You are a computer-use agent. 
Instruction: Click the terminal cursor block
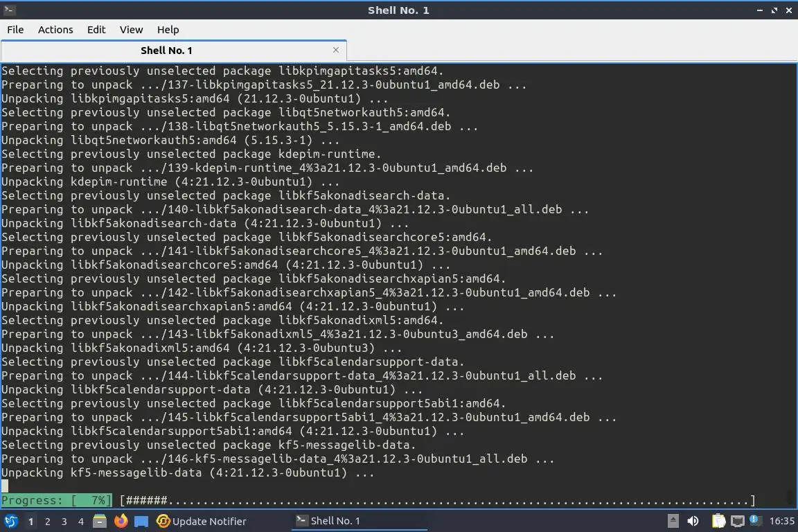click(5, 486)
